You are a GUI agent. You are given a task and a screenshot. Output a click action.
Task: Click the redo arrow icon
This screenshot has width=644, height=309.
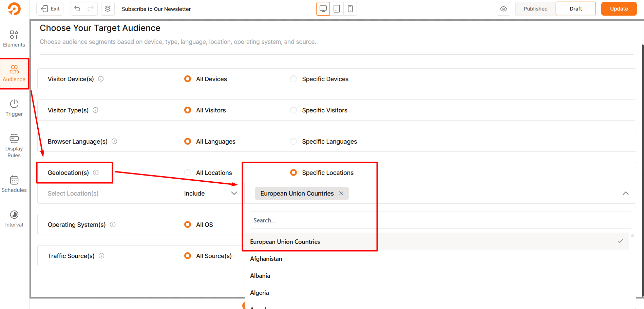91,9
